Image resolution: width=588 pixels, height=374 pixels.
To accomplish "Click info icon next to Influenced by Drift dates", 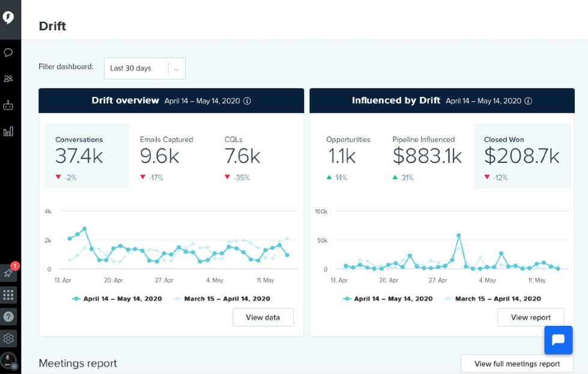I will (528, 100).
